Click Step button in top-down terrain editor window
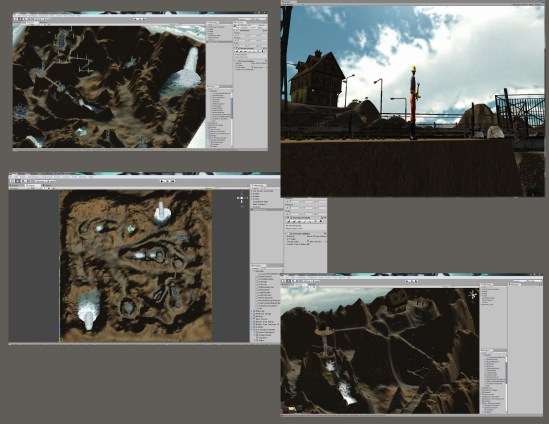 (x=173, y=181)
